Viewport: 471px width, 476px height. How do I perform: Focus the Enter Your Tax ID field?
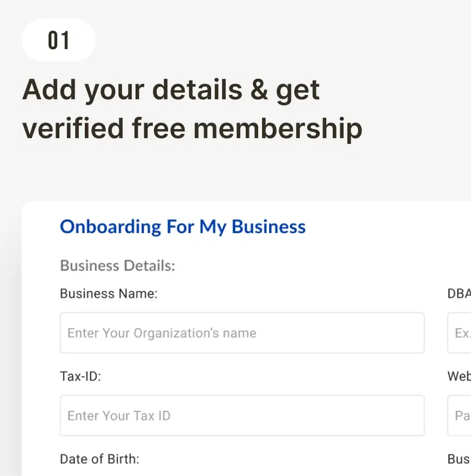pos(241,416)
